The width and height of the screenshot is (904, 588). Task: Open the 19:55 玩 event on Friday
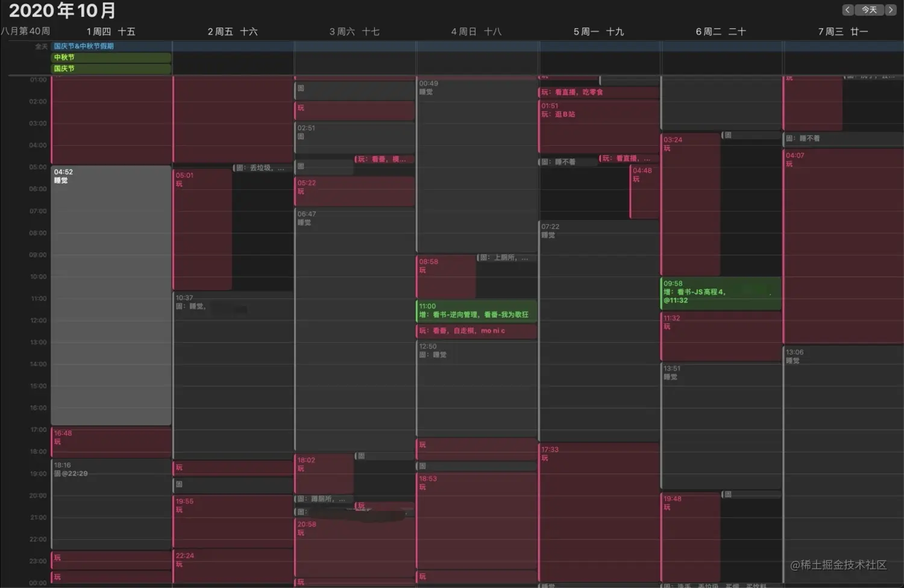[233, 521]
